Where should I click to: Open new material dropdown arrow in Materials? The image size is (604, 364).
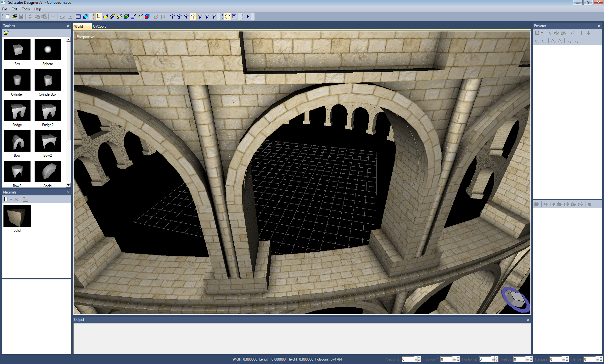pyautogui.click(x=11, y=199)
